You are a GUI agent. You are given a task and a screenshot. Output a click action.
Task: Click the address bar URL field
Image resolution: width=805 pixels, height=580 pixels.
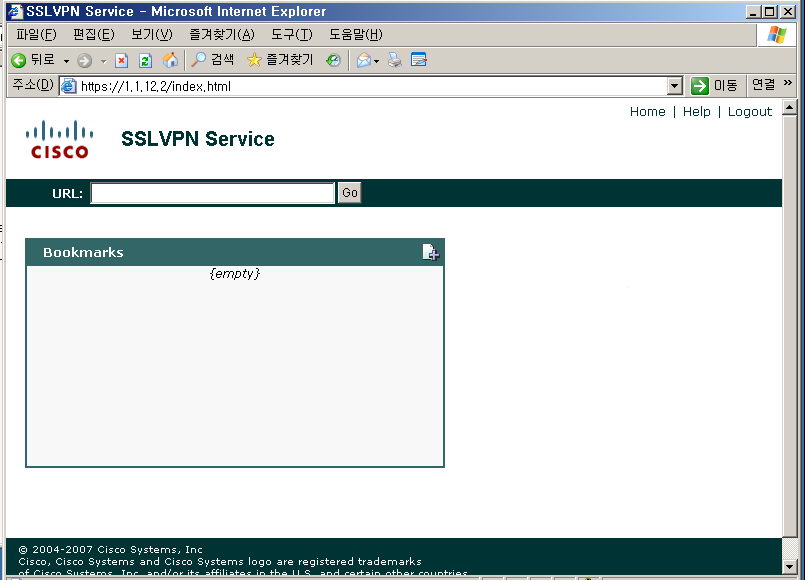[x=363, y=86]
